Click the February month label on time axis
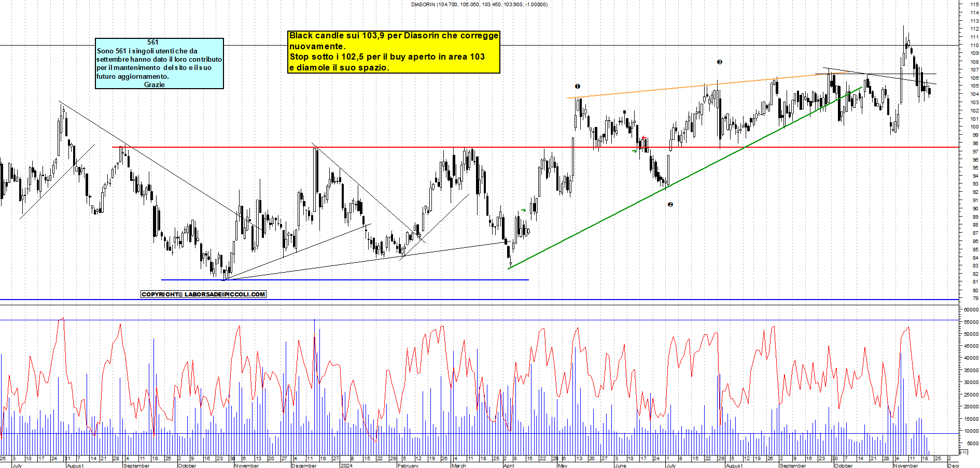Screen dimensions: 980x468 (x=408, y=465)
